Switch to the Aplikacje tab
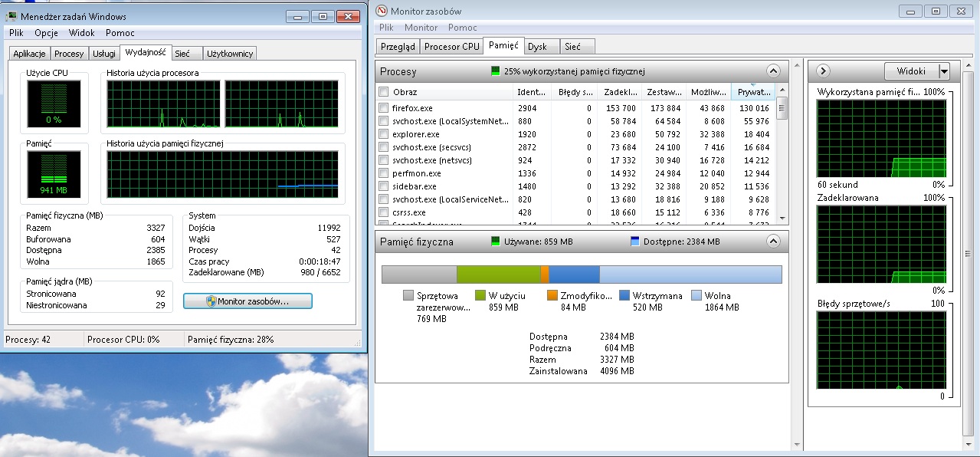Viewport: 980px width, 457px height. coord(30,54)
